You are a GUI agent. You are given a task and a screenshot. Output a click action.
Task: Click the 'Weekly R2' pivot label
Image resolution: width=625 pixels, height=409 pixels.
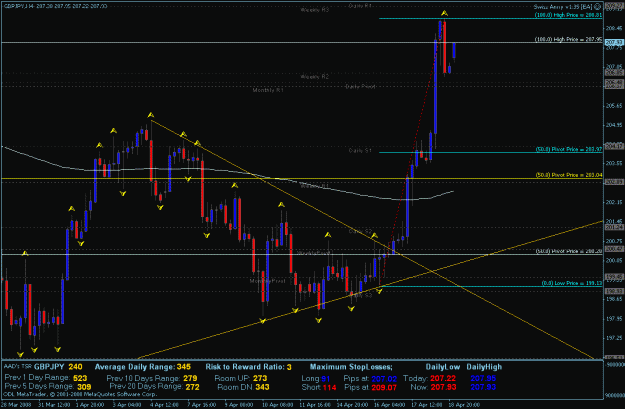(314, 77)
